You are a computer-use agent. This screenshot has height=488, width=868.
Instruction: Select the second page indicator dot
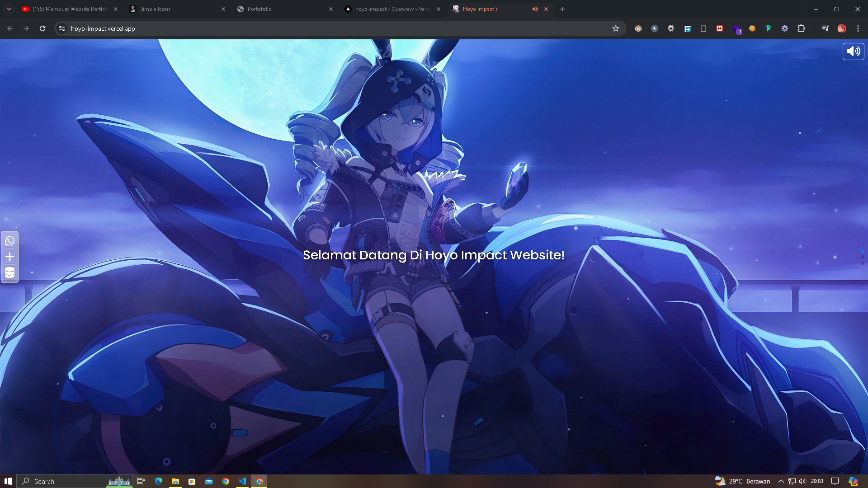click(863, 257)
